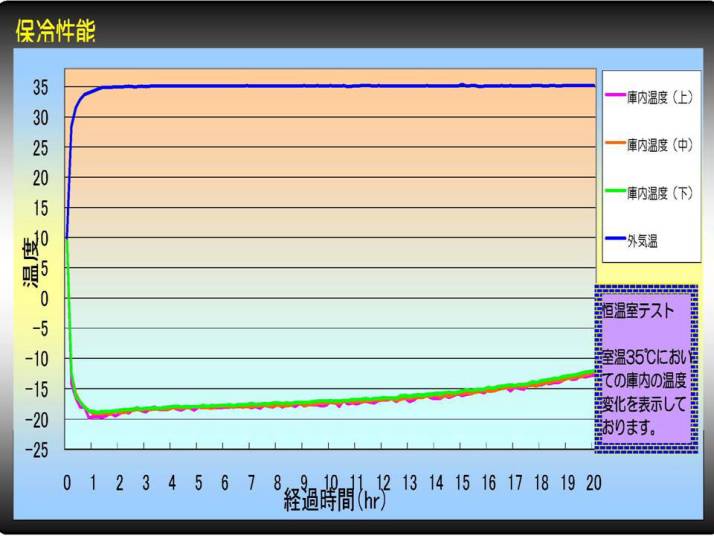Click the blue 外気温 data line

(x=331, y=86)
